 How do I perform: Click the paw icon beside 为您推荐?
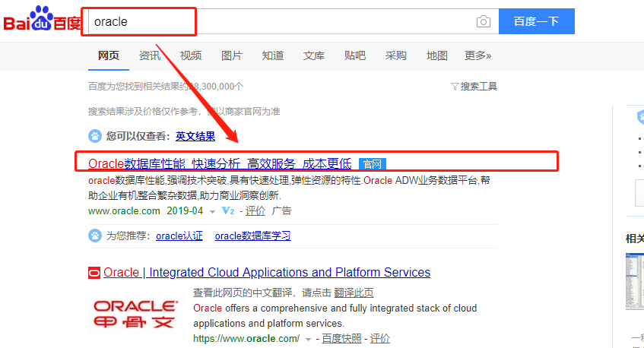pyautogui.click(x=95, y=236)
